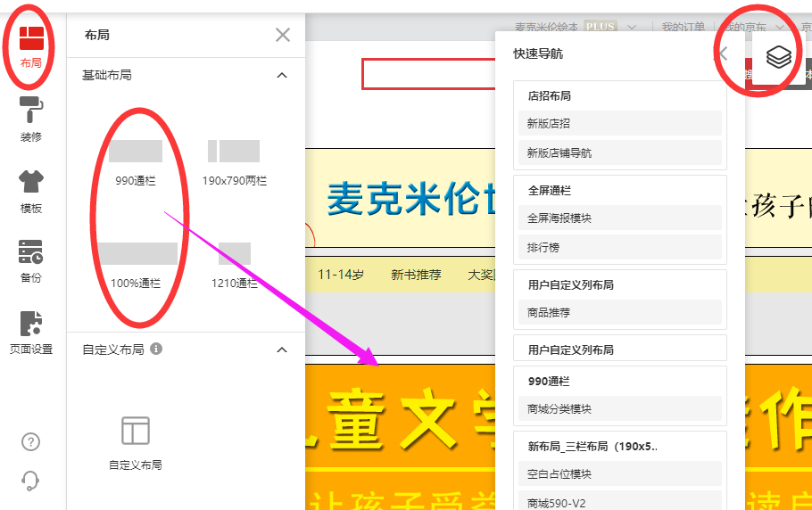Click the 新布局_三栏布局 group heading
Image resolution: width=812 pixels, height=510 pixels.
593,447
